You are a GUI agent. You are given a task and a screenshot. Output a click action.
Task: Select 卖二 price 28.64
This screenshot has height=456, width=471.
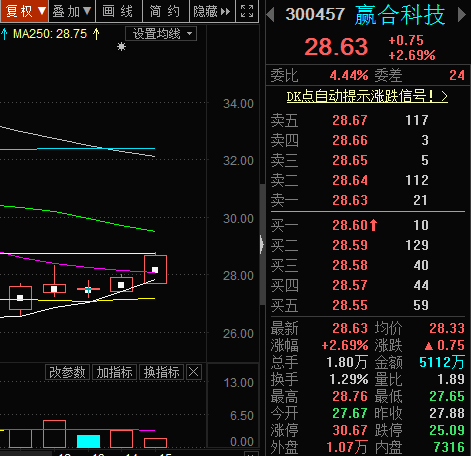(x=350, y=180)
